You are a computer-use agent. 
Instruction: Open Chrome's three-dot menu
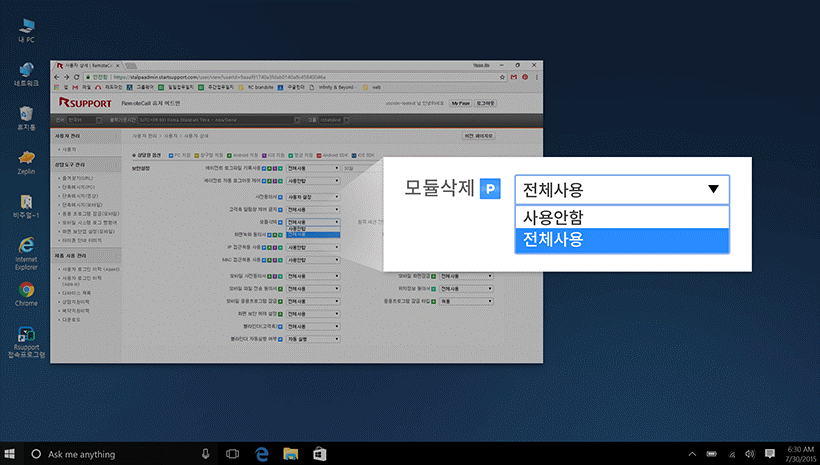point(537,77)
